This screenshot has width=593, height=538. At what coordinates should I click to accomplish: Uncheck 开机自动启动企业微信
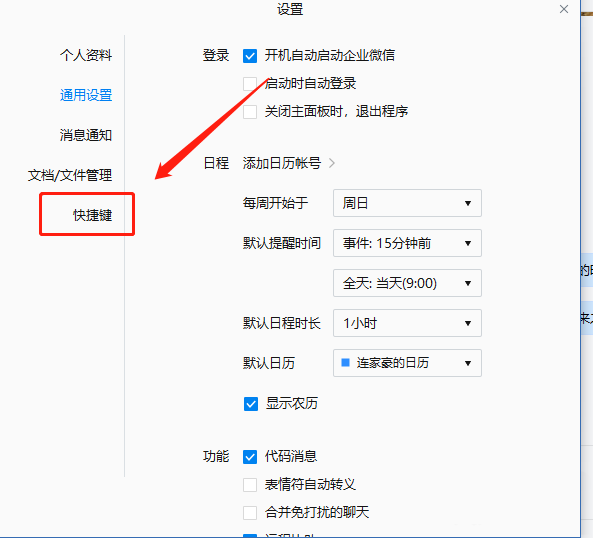(250, 56)
